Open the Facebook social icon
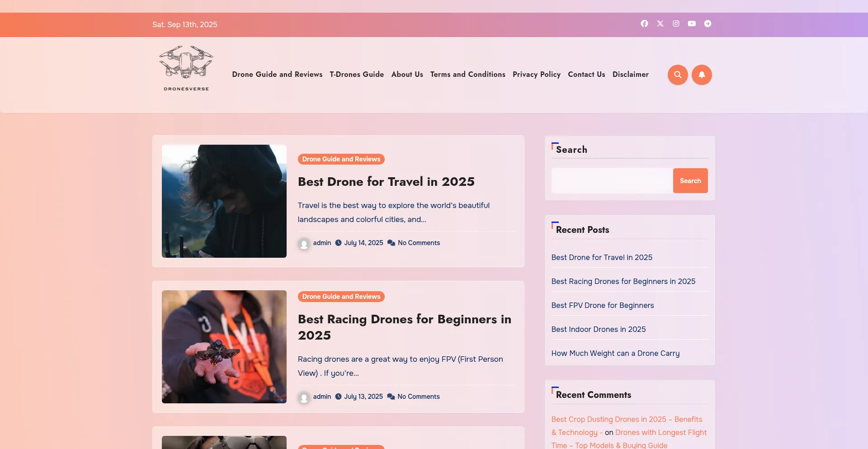868x449 pixels. coord(644,24)
